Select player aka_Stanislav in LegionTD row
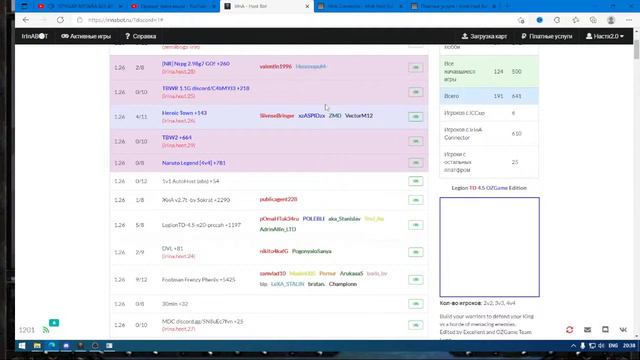Screen dimensions: 640x360 coord(344,219)
